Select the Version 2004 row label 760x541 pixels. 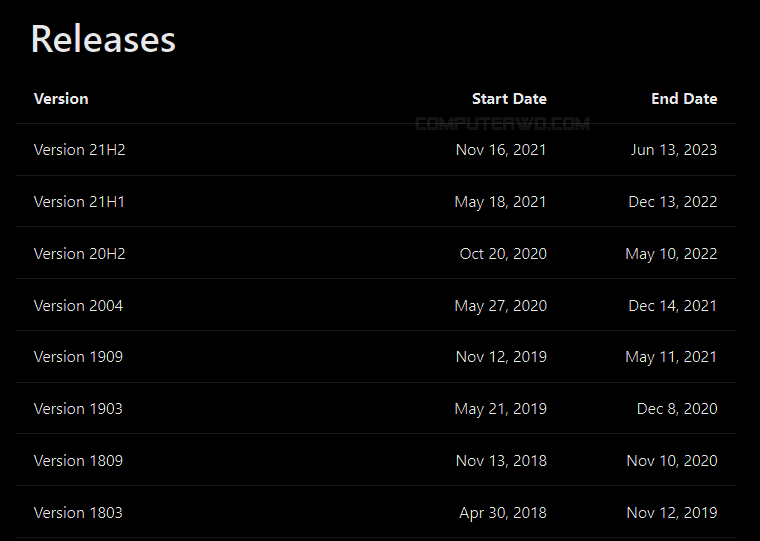78,306
